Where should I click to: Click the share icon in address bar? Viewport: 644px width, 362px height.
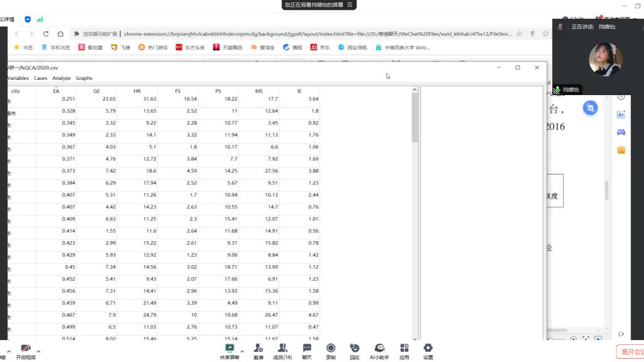click(x=519, y=34)
